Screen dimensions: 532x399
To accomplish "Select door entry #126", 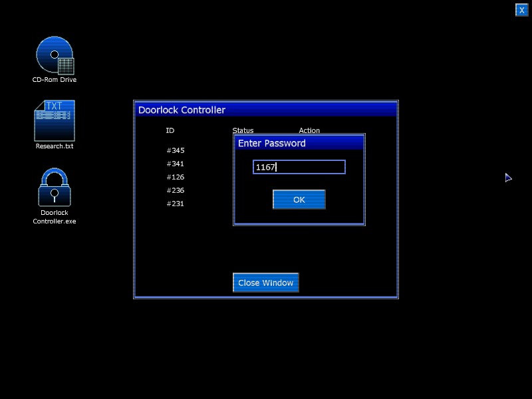I will point(176,178).
